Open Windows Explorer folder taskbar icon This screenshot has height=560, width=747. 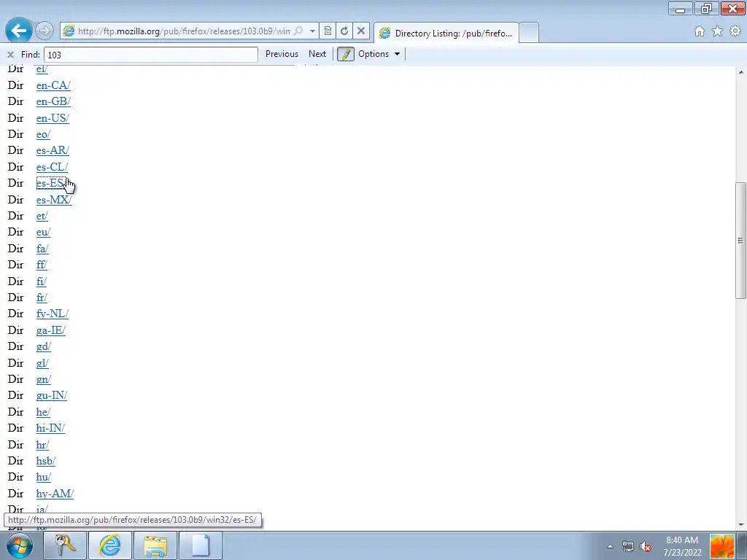coord(155,545)
